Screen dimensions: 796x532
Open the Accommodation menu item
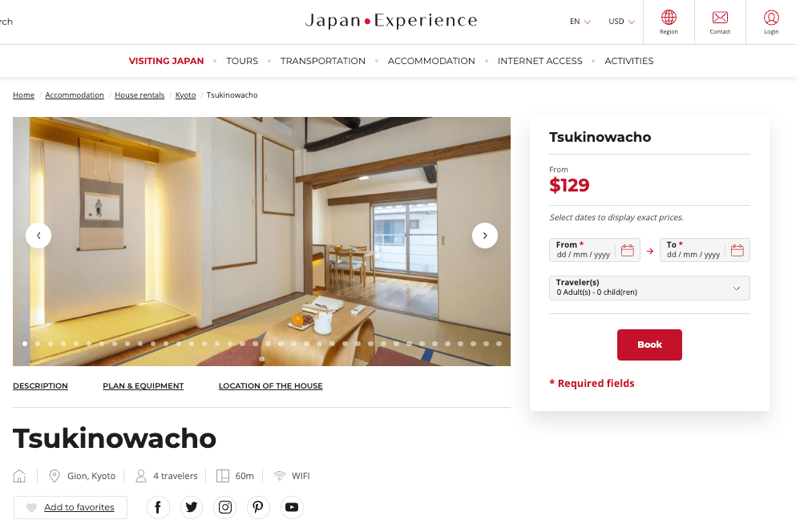coord(431,61)
